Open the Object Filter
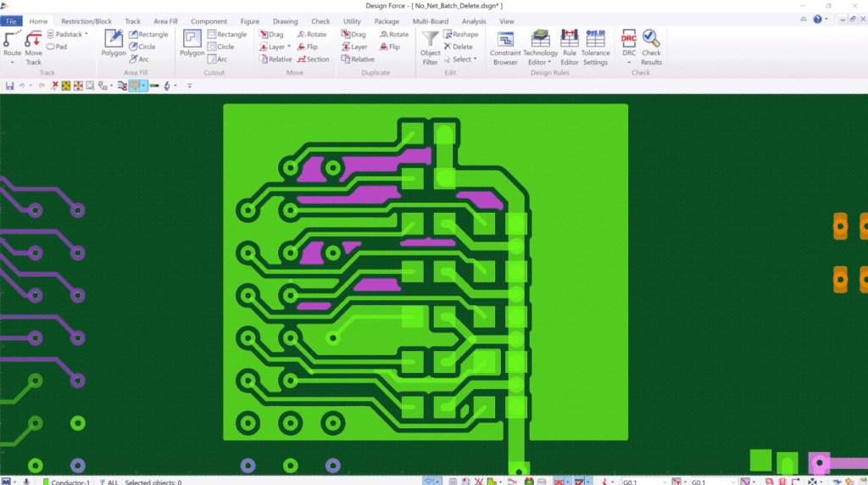Screen dimensions: 868x485 430,47
